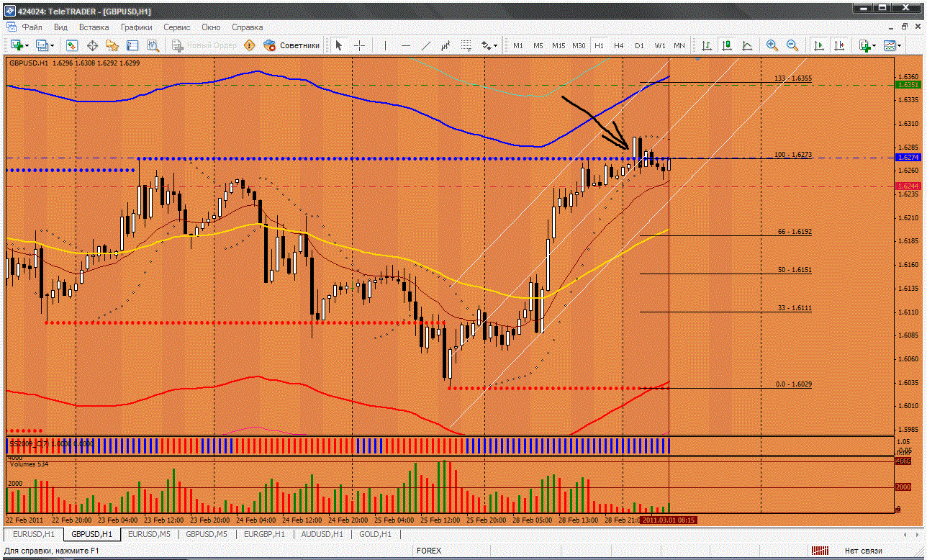Viewport: 927px width, 560px height.
Task: Show the Market Watch panel
Action: pyautogui.click(x=72, y=45)
